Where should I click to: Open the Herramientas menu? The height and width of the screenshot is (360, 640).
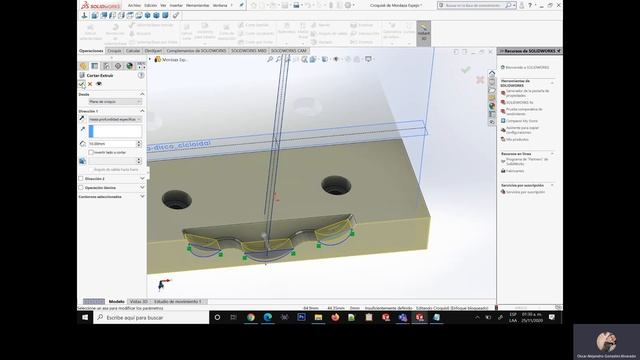tap(198, 6)
